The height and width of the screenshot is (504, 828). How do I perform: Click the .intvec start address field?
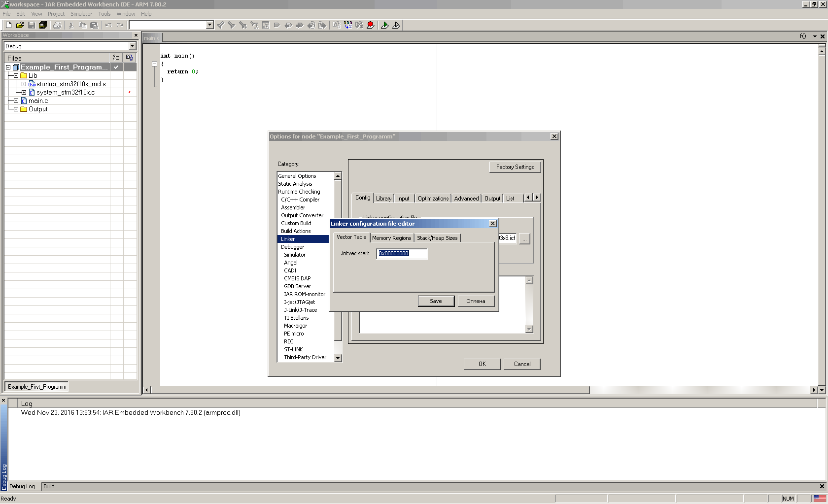point(401,254)
